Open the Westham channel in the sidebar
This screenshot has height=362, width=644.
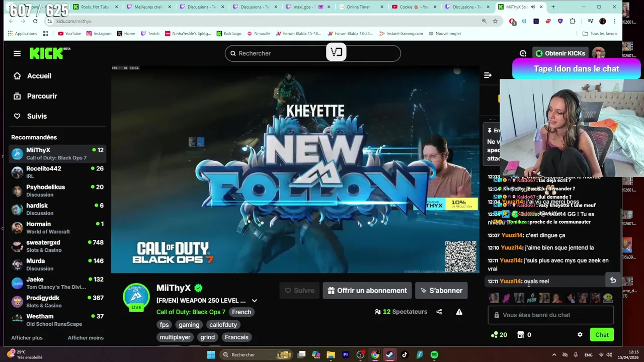(57, 320)
